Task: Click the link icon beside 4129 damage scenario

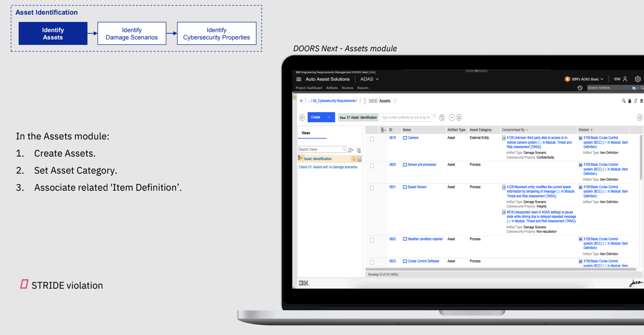Action: (504, 138)
